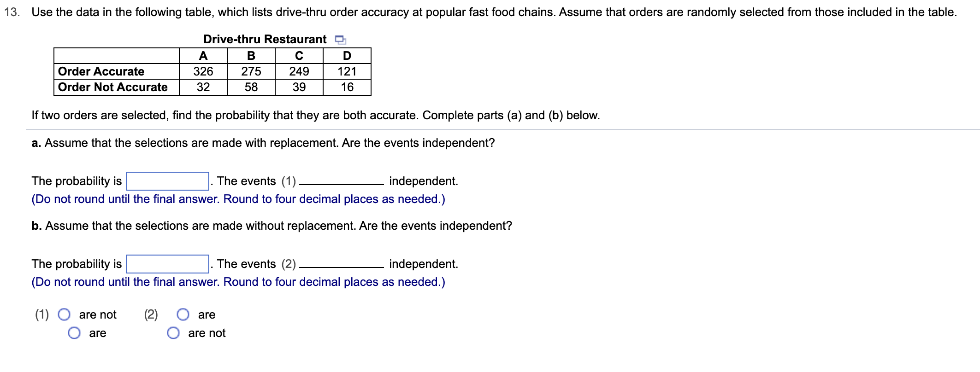Select the value 249 under column C
This screenshot has width=980, height=372.
pos(299,71)
